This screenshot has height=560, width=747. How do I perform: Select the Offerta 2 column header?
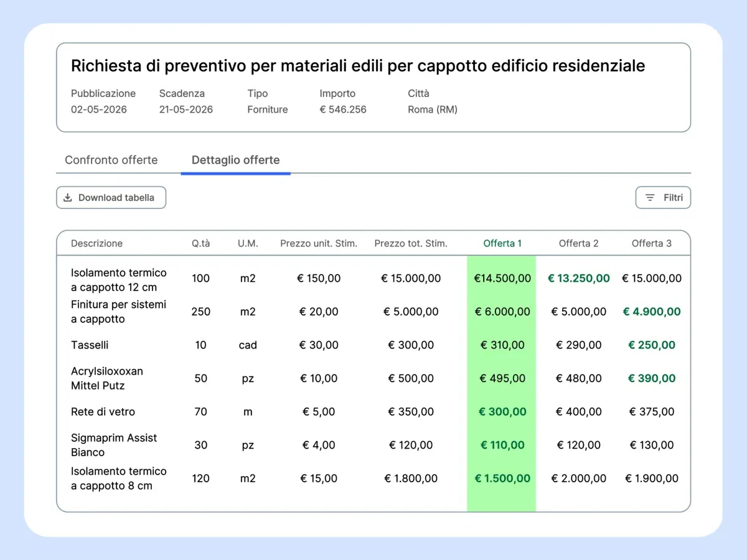tap(578, 243)
